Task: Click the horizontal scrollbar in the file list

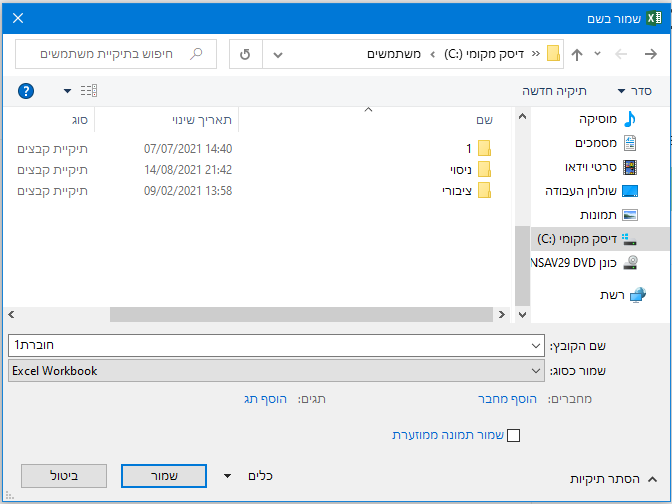Action: pos(300,314)
